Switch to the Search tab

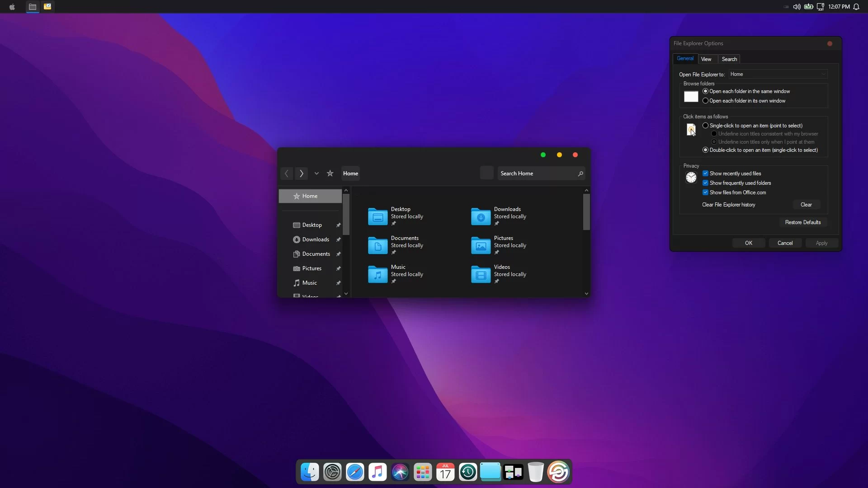pos(729,59)
